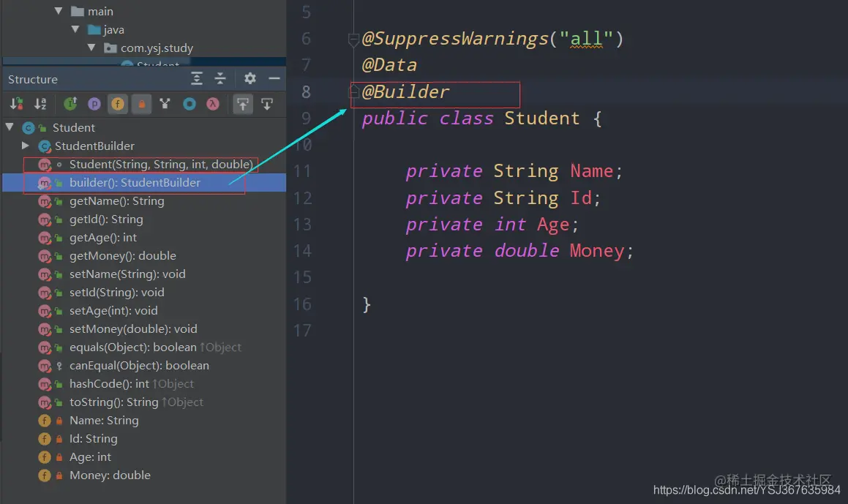Sort structure members by visibility
This screenshot has width=848, height=504.
coord(17,103)
